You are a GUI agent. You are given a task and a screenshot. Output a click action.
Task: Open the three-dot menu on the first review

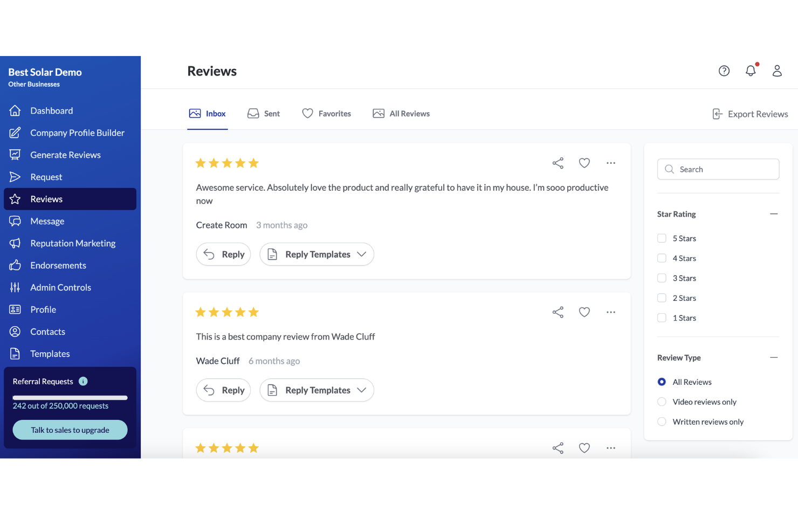click(x=610, y=162)
